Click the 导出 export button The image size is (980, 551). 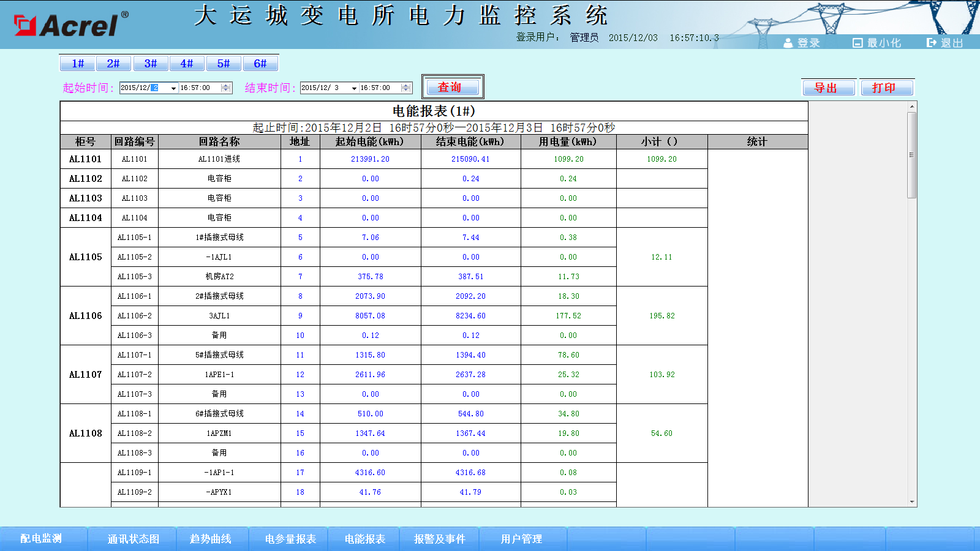coord(828,88)
